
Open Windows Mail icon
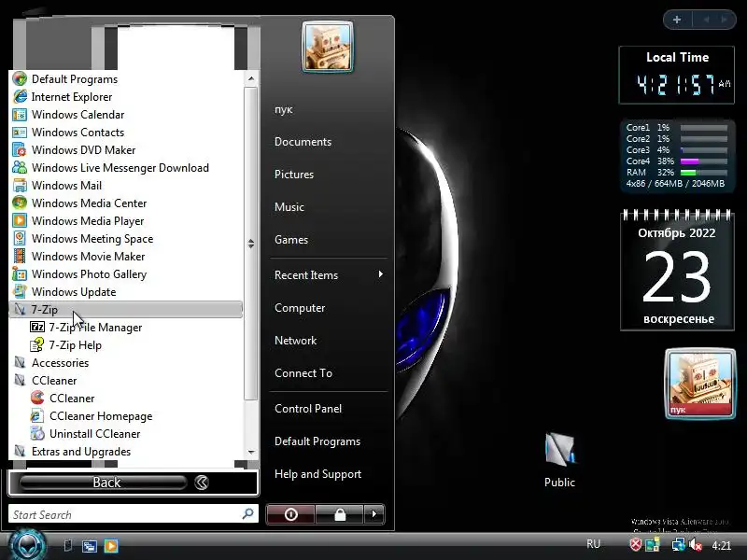coord(20,185)
